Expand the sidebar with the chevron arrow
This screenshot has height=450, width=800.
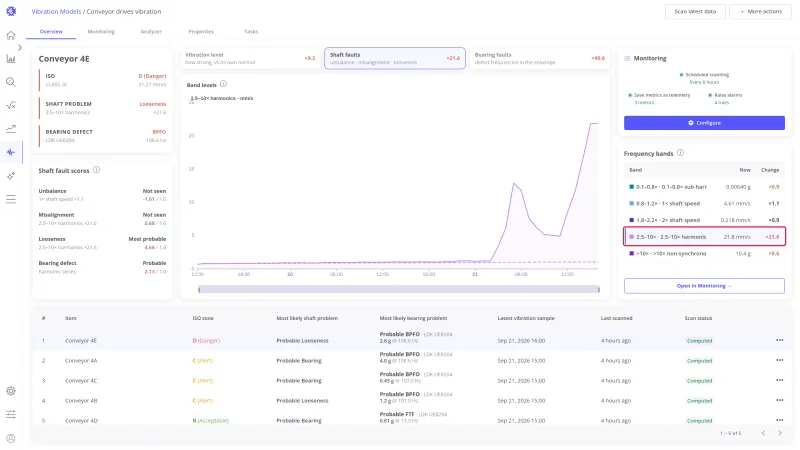20,47
